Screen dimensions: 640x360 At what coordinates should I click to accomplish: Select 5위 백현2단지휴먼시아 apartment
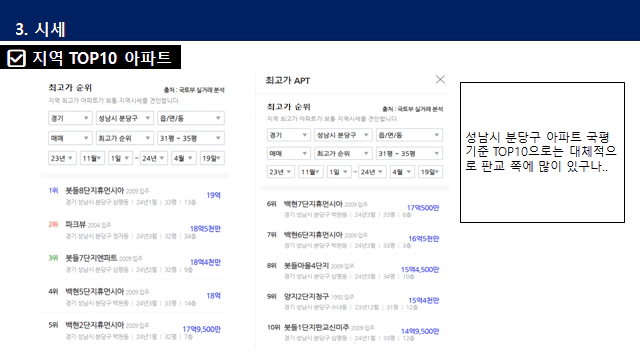pos(135,330)
